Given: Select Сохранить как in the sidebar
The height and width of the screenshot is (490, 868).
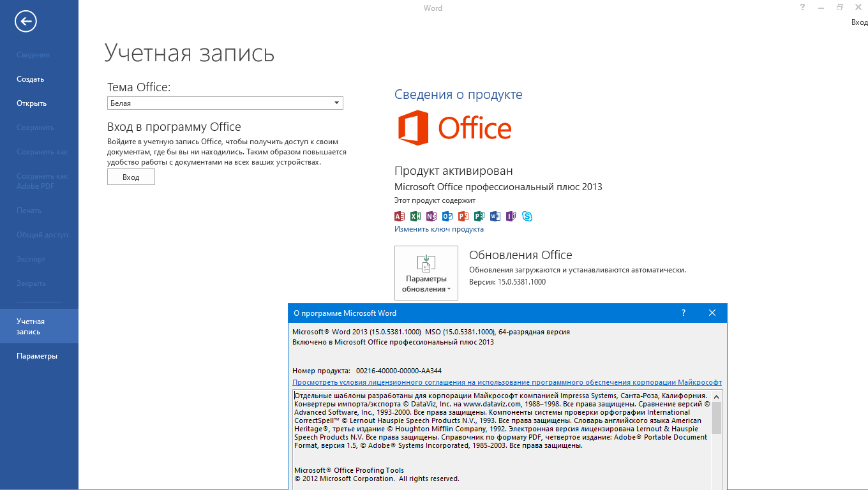Looking at the screenshot, I should coord(41,152).
